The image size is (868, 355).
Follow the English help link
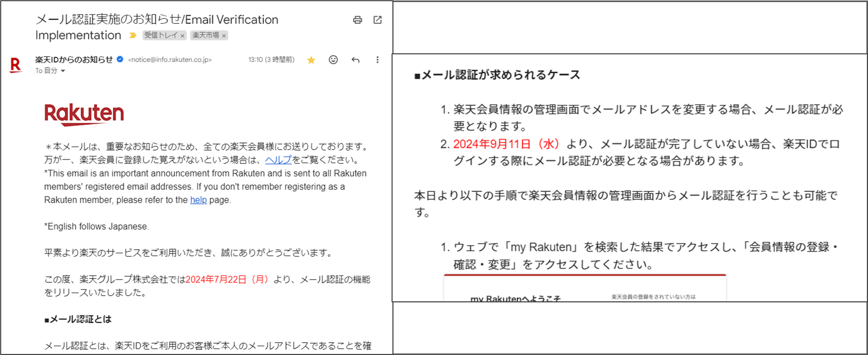(198, 200)
